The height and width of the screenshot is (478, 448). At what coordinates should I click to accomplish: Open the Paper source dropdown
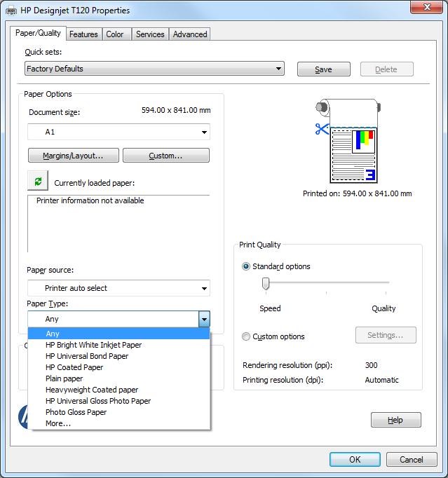point(118,288)
